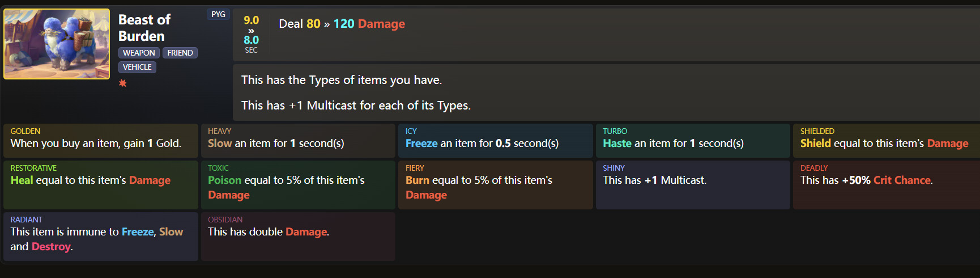Choose the Radiant enchantment card
Screen dimensions: 980x278
[101, 236]
